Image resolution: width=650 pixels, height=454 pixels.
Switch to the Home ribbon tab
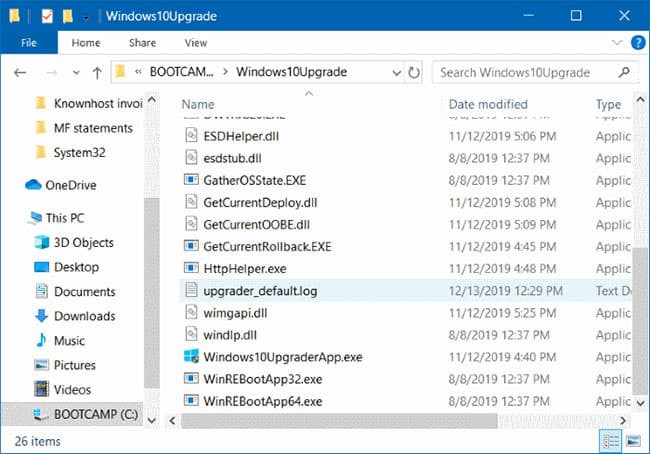pos(86,43)
